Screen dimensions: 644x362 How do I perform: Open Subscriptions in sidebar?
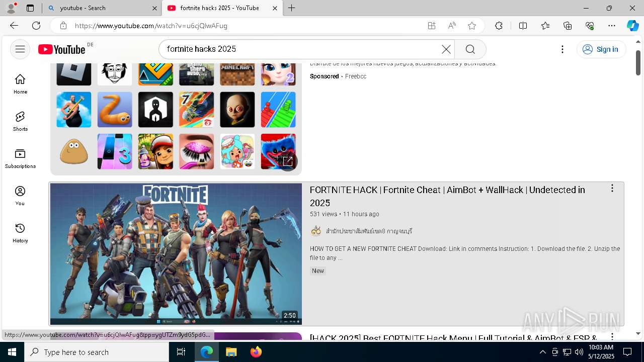(20, 158)
